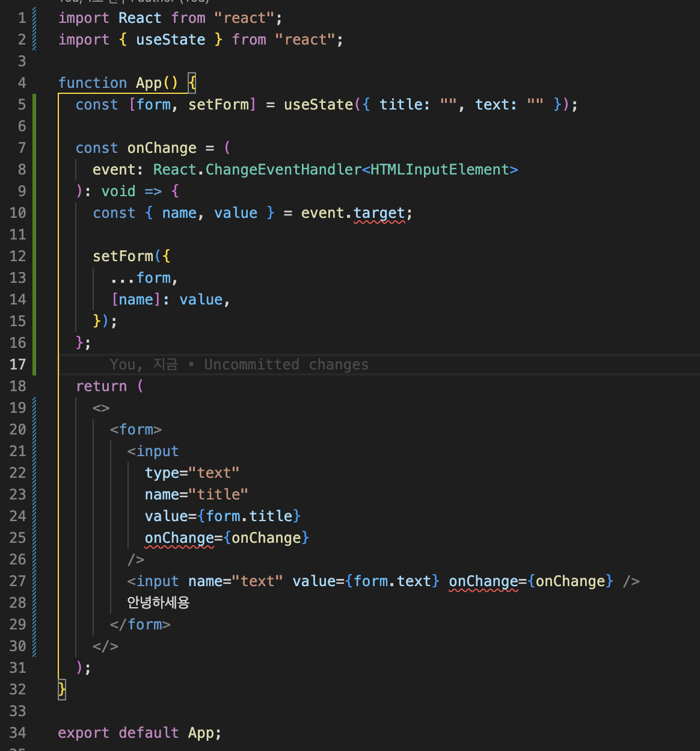
Task: Click the green change indicator next to line 17
Action: pos(34,364)
